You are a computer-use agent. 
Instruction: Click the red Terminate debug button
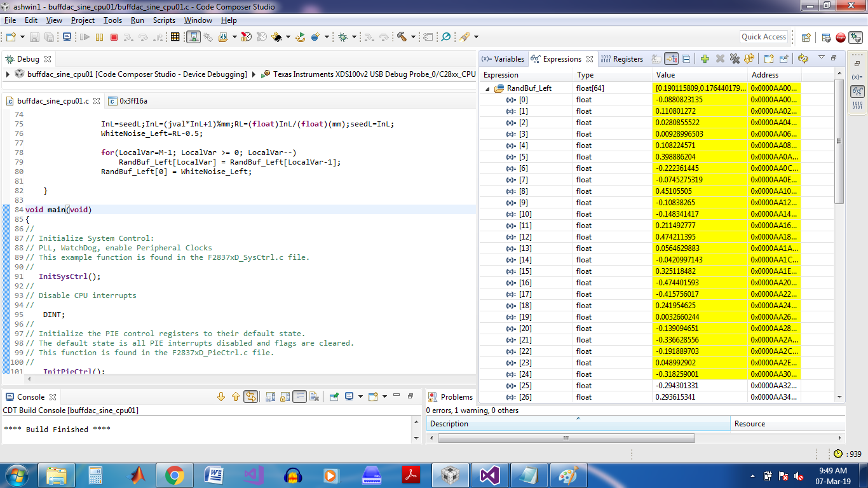(x=114, y=37)
